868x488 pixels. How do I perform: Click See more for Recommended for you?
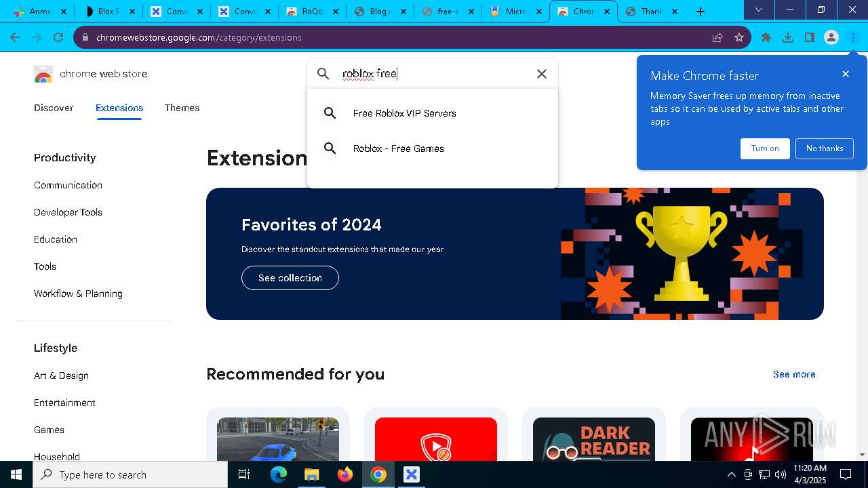(x=794, y=374)
